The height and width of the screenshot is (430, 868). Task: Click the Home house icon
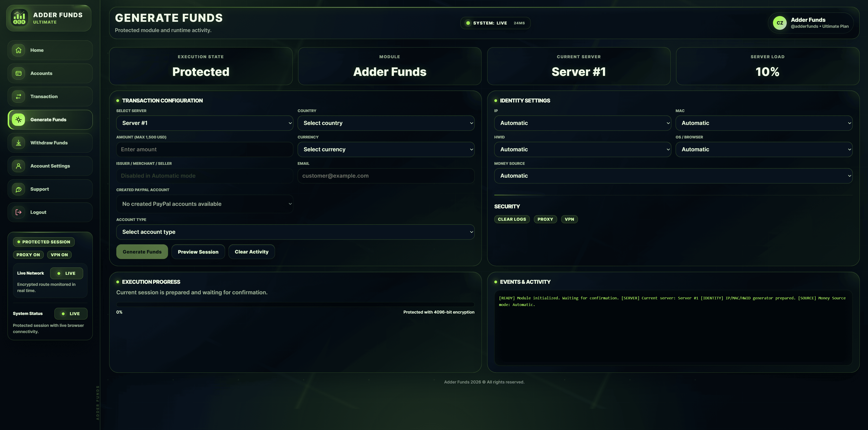tap(19, 50)
